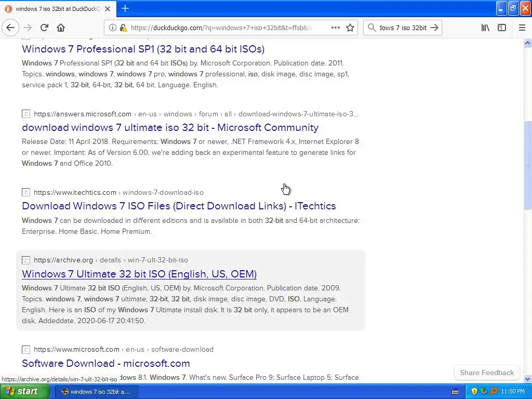Click the scrollbar up arrow
Screen dimensions: 532x399
point(527,43)
